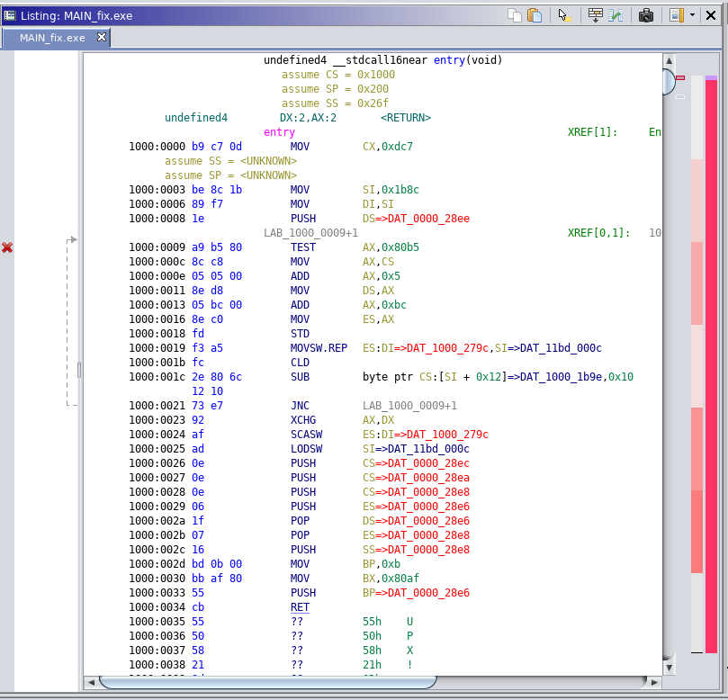Image resolution: width=728 pixels, height=700 pixels.
Task: Close the MAIN_fix.exe tab
Action: (102, 37)
